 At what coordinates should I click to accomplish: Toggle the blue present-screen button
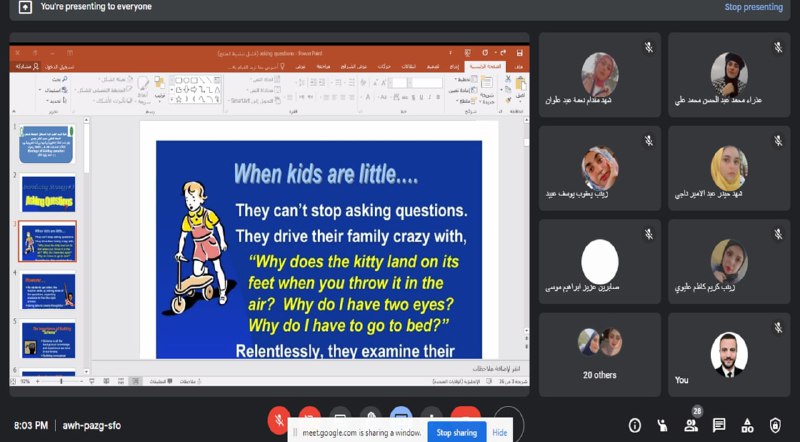pos(401,412)
